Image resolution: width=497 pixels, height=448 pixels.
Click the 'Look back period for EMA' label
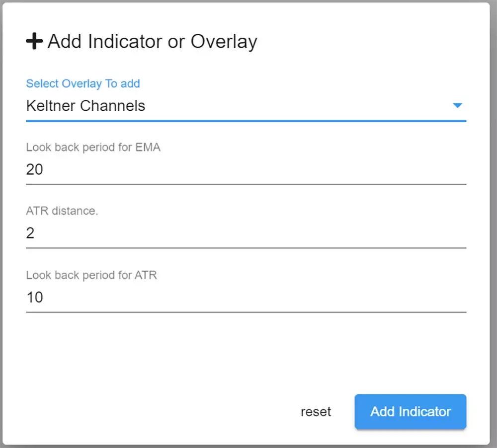(x=93, y=148)
